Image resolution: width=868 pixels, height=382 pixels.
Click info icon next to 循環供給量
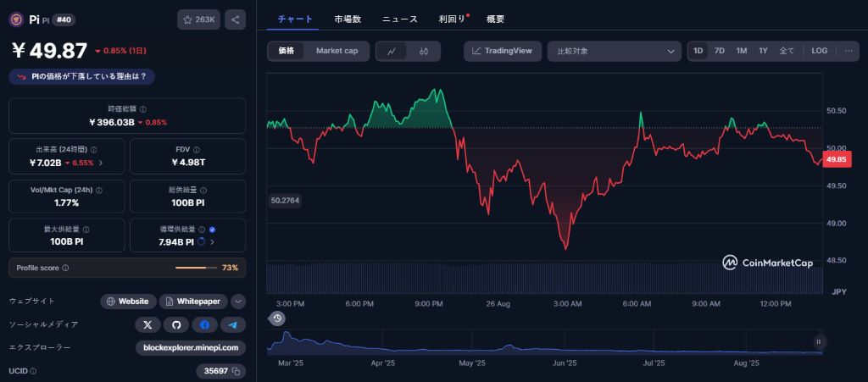click(x=202, y=230)
